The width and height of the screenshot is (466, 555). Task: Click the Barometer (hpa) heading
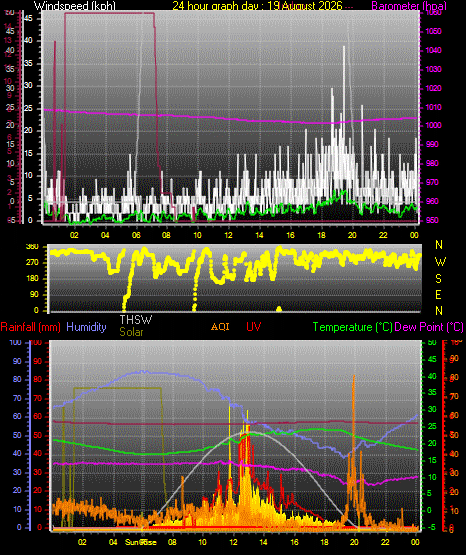[409, 6]
